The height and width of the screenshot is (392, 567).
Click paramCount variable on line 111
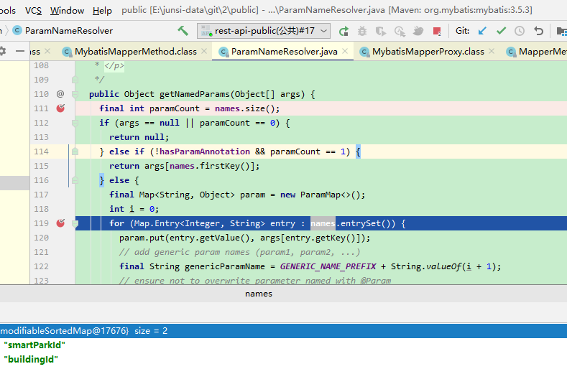pyautogui.click(x=175, y=108)
